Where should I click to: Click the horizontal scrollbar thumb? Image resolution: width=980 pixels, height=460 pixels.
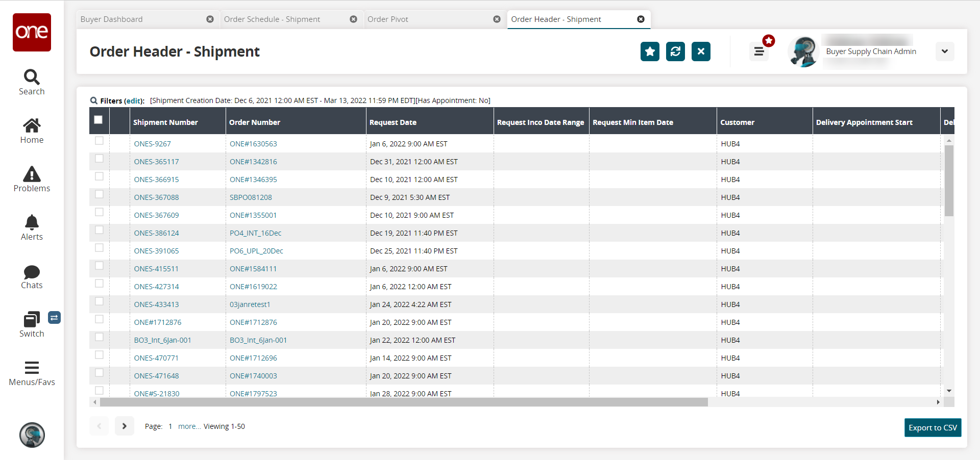(404, 402)
